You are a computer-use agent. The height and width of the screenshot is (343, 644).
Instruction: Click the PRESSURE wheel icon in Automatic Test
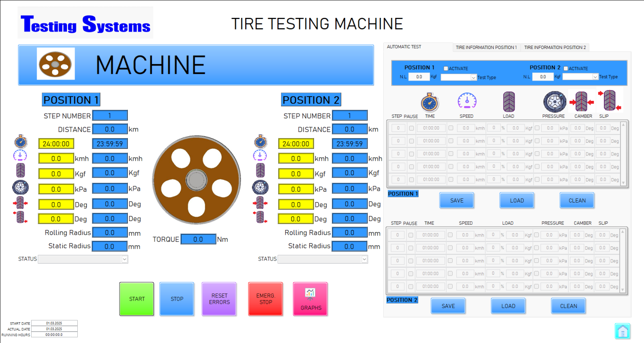point(553,102)
